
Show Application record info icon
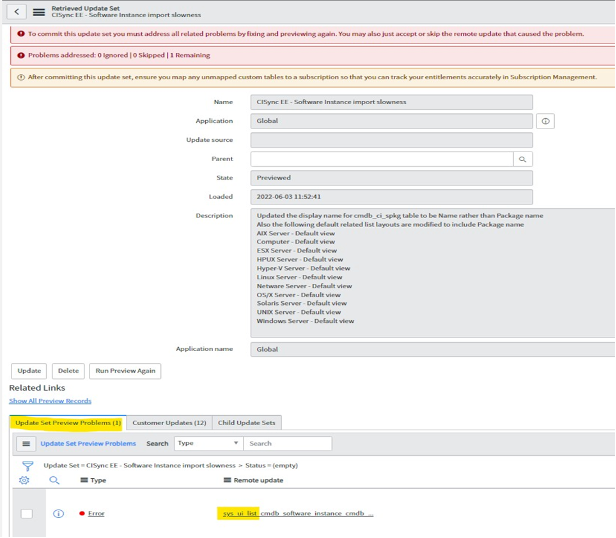(x=545, y=121)
